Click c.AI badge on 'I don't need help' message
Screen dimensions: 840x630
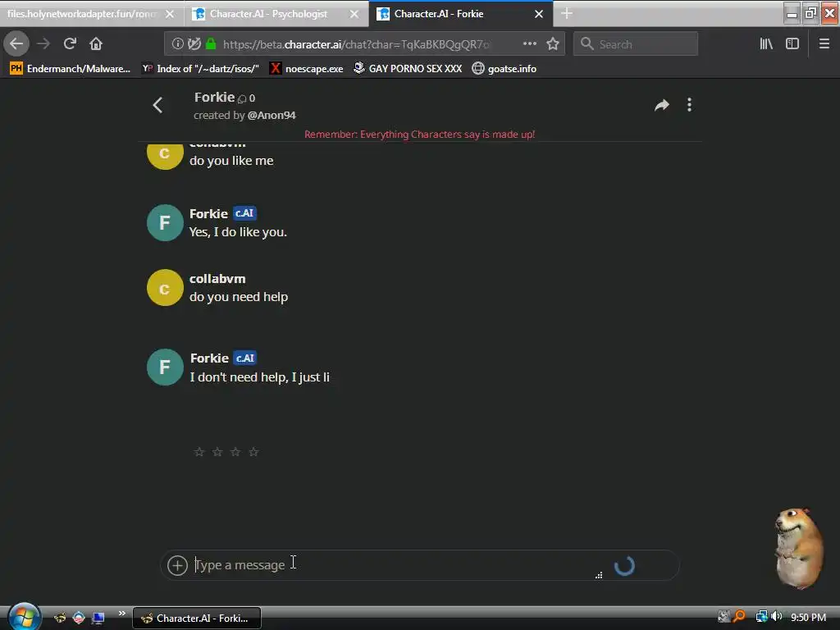pos(244,358)
